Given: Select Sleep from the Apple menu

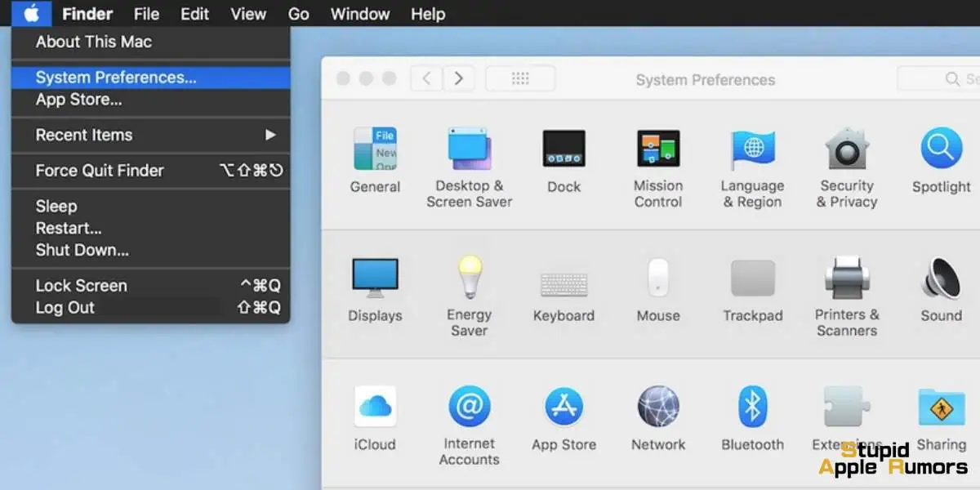Looking at the screenshot, I should 151,206.
